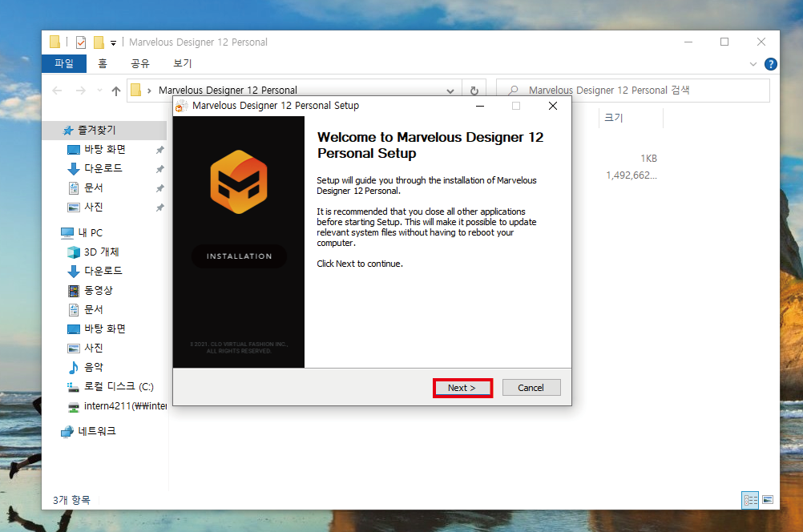Go forward in Explorer navigation
Viewport: 803px width, 532px height.
click(80, 91)
